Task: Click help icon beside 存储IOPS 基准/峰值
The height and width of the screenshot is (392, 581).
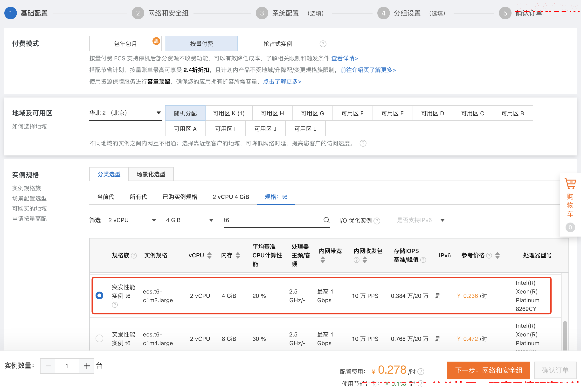Action: 423,260
